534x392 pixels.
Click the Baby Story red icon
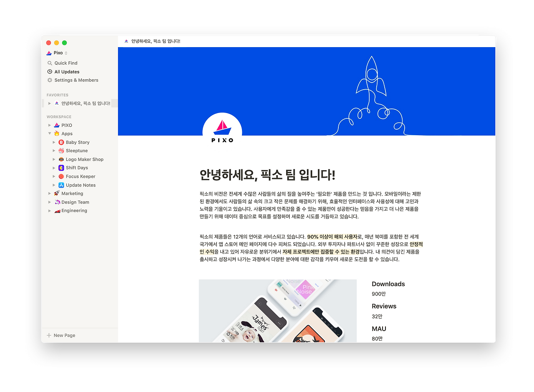point(61,142)
